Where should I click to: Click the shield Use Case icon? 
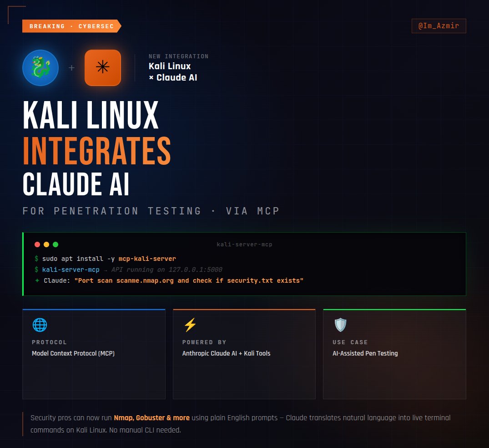(340, 325)
